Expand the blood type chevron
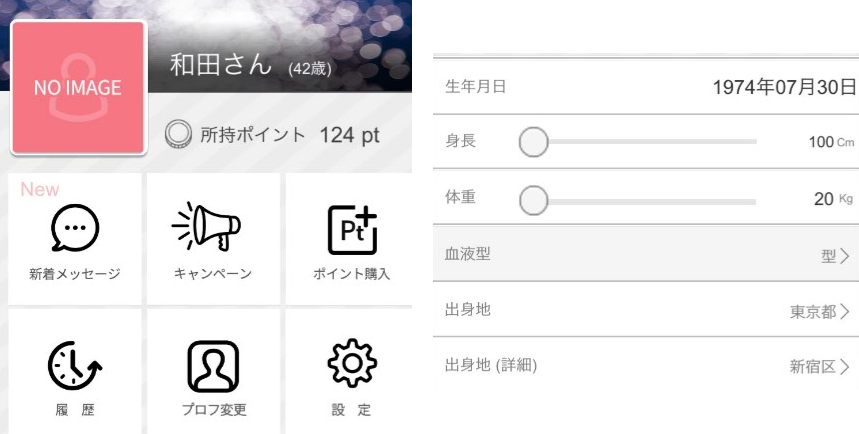This screenshot has width=859, height=434. click(x=845, y=256)
